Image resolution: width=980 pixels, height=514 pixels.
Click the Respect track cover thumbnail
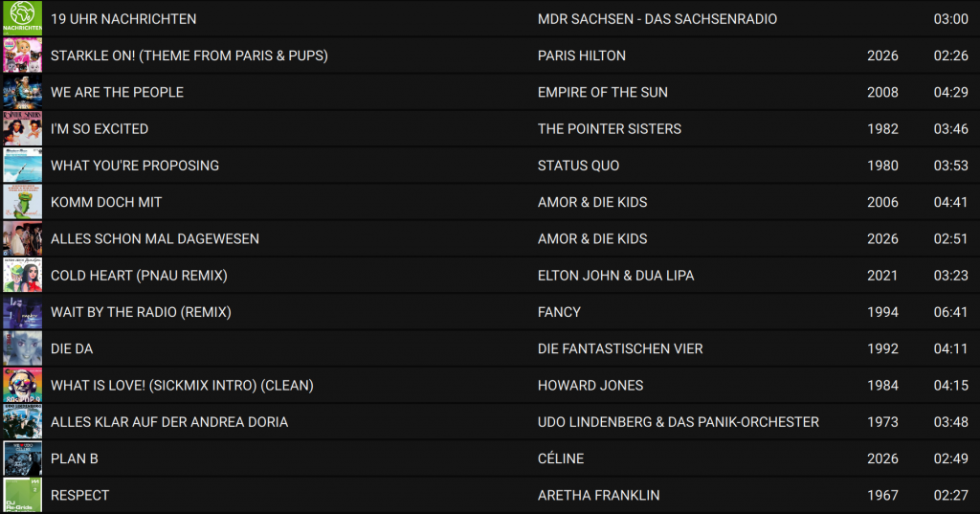(22, 496)
